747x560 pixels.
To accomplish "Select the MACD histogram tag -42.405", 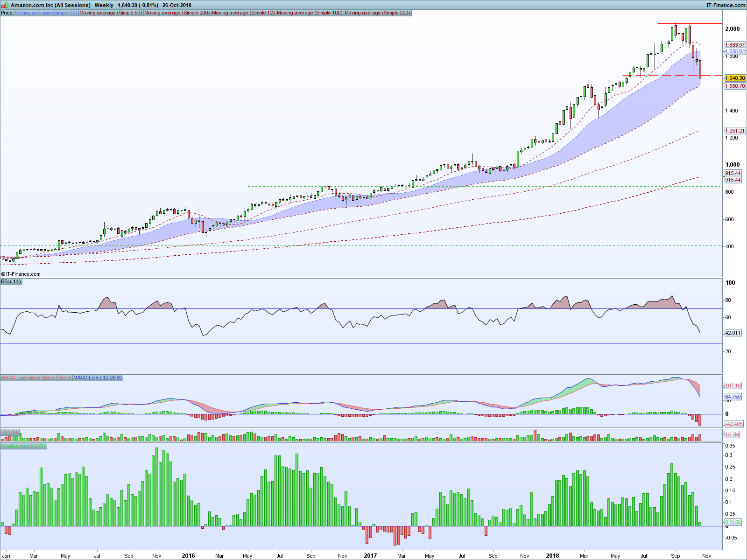I will [x=734, y=424].
